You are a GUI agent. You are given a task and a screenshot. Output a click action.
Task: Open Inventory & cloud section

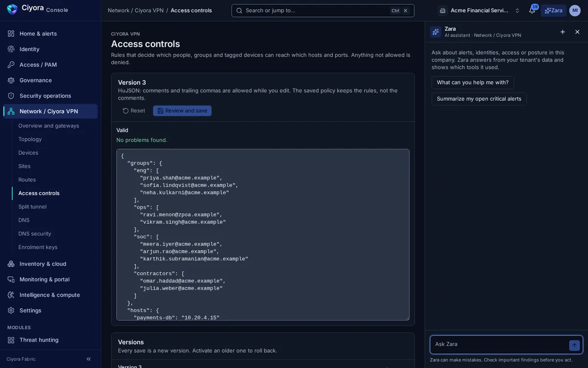(x=50, y=264)
